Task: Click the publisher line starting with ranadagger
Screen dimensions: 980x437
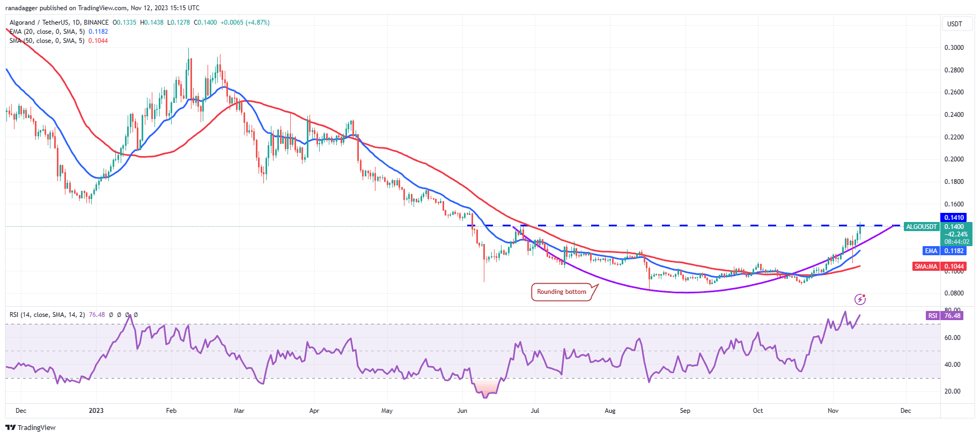Action: (x=102, y=8)
